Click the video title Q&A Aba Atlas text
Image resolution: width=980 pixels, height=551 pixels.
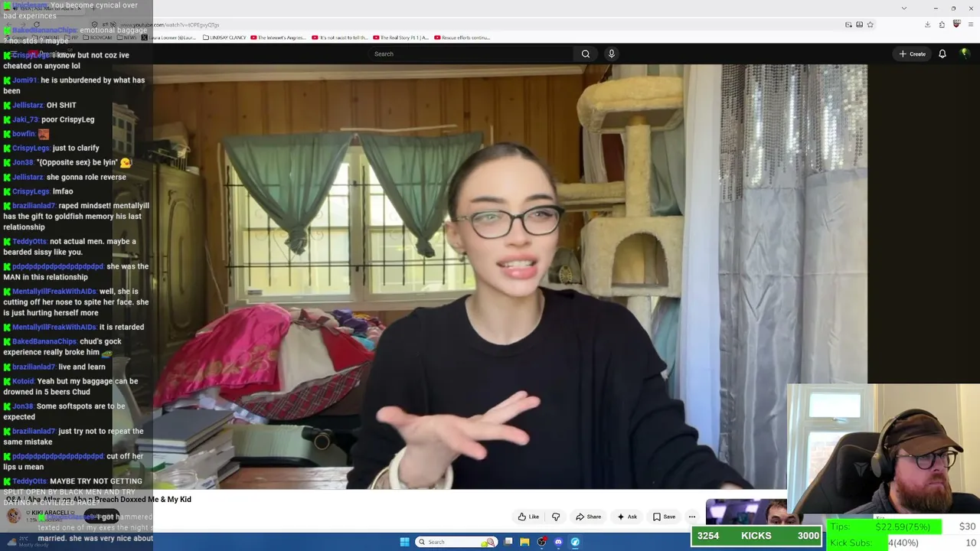(99, 499)
